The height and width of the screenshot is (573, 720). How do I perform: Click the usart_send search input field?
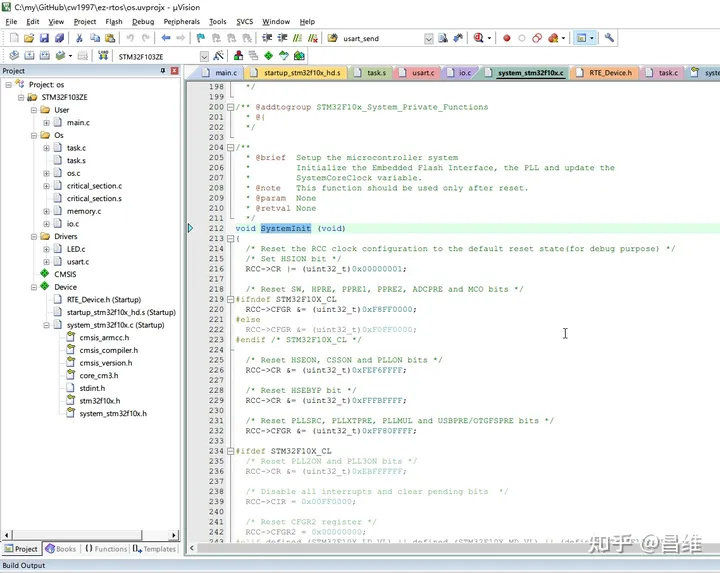pos(382,39)
